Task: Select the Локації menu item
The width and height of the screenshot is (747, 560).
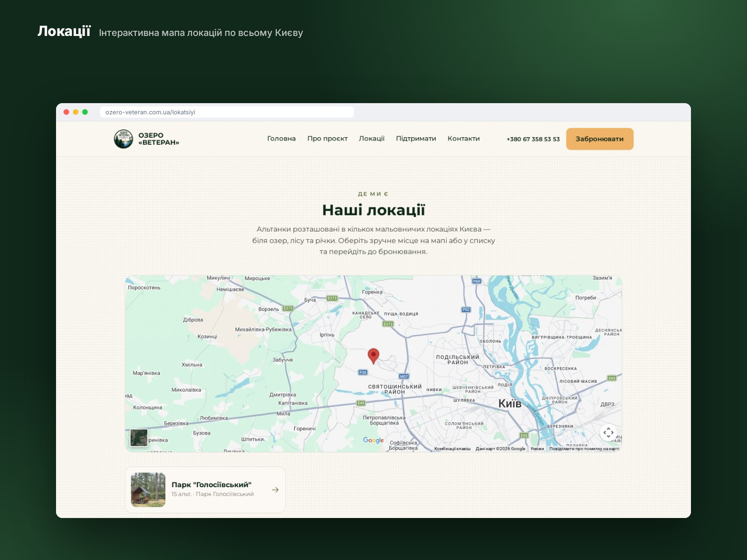Action: coord(372,139)
